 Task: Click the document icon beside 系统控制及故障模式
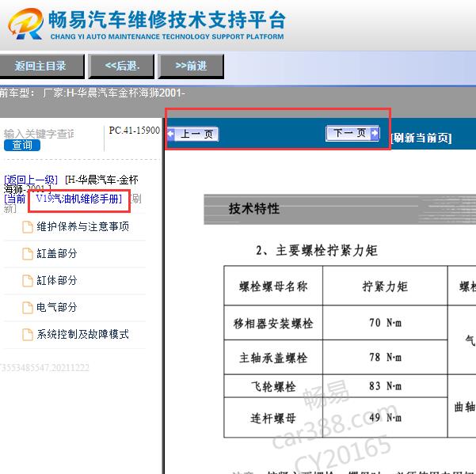click(x=28, y=335)
